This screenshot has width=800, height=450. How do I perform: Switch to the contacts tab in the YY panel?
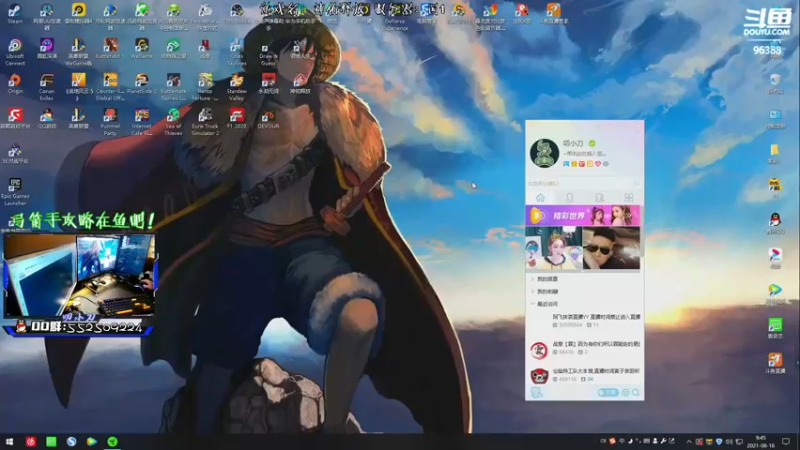pos(569,197)
